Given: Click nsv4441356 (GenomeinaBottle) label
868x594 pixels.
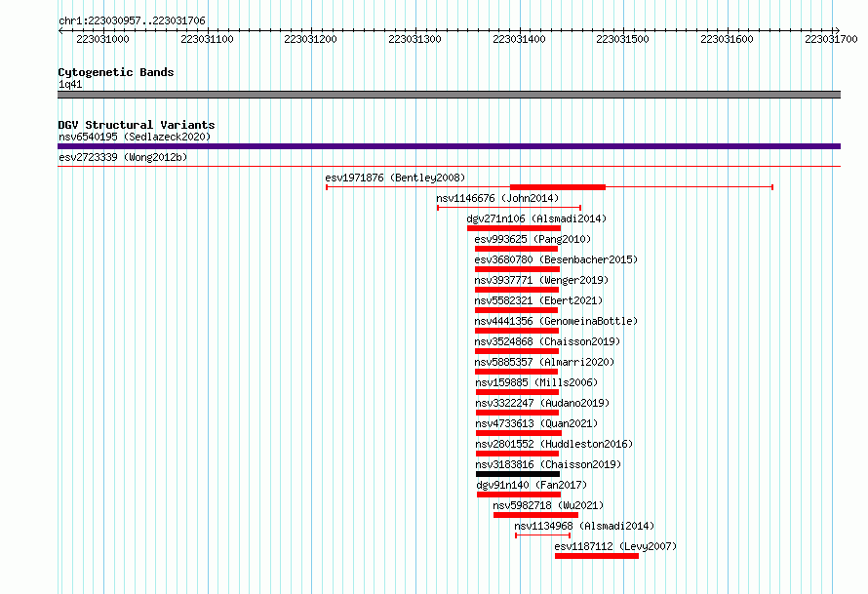Looking at the screenshot, I should (x=556, y=321).
